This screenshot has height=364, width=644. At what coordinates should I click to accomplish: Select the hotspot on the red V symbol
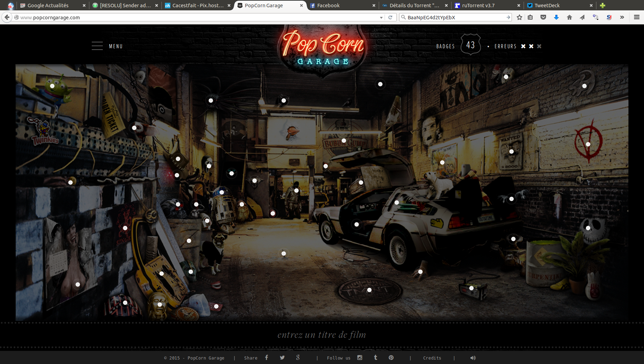[x=588, y=144]
